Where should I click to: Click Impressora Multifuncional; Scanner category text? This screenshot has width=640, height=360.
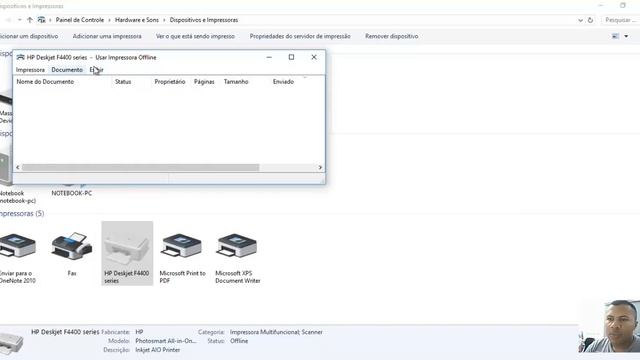(276, 332)
